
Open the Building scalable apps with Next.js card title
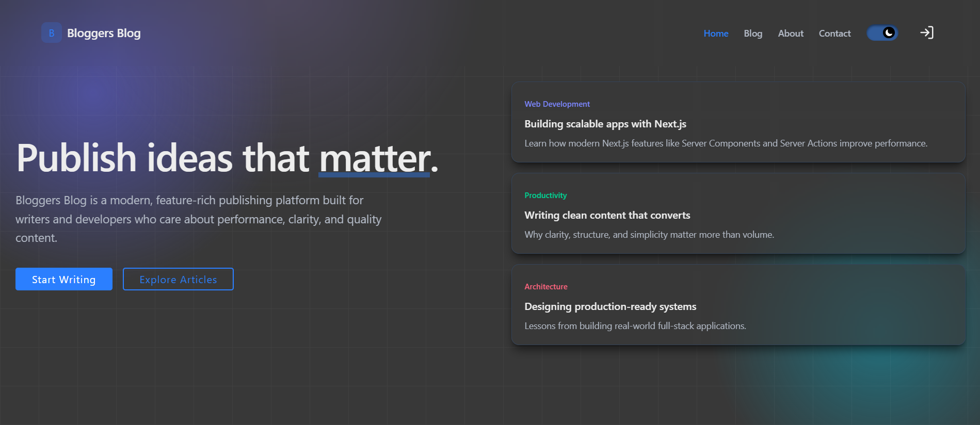(605, 124)
